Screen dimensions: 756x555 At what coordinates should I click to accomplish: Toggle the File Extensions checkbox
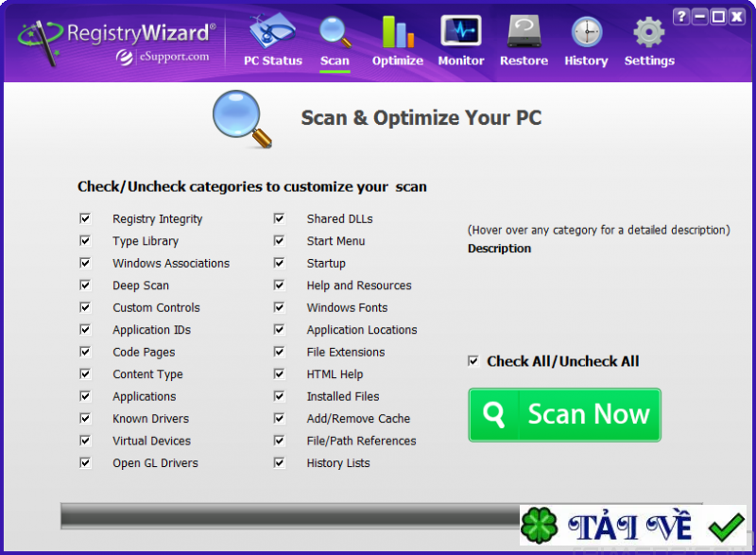(279, 352)
